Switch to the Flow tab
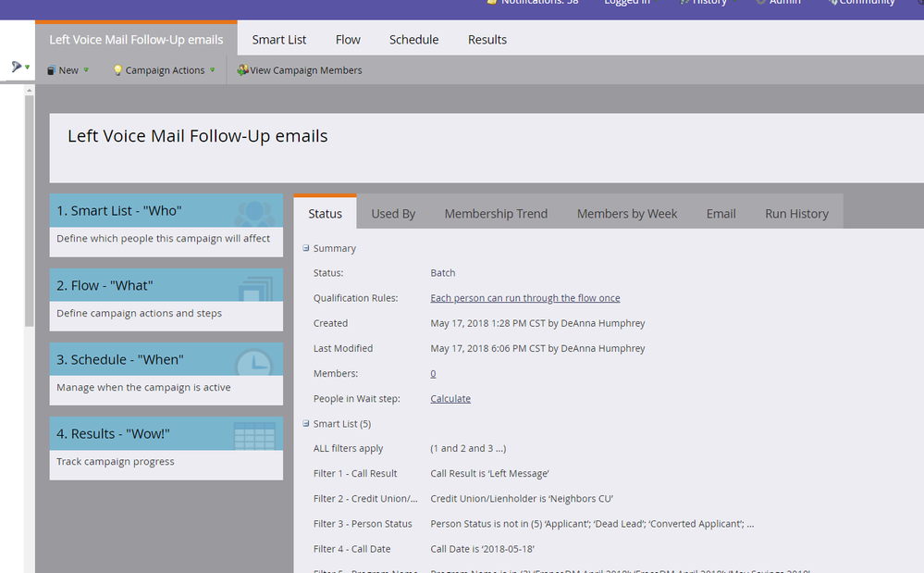The image size is (924, 573). [348, 40]
